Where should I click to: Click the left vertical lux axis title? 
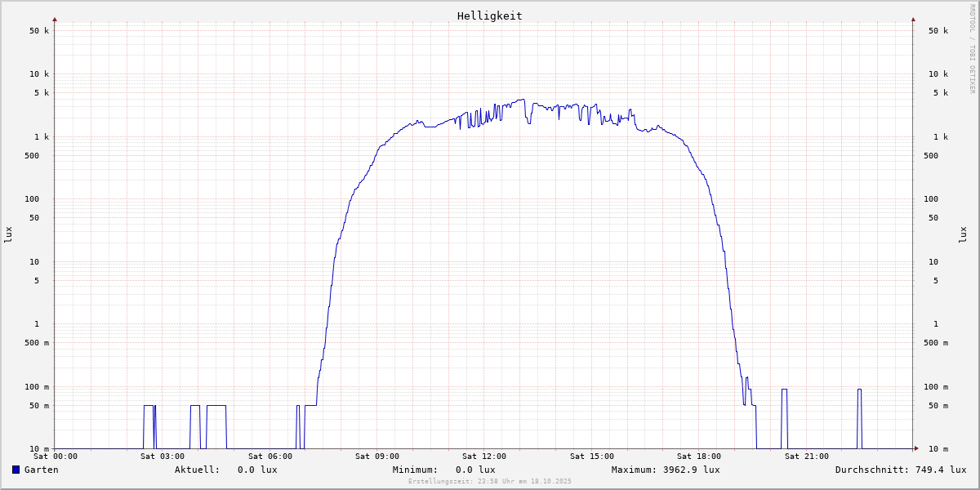8,234
